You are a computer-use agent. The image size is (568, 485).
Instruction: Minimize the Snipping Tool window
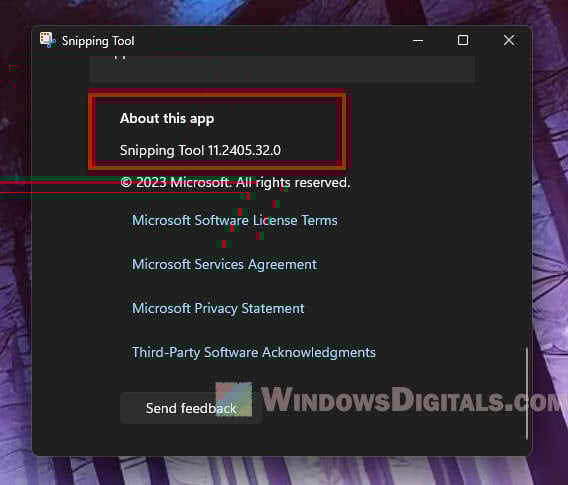coord(418,40)
